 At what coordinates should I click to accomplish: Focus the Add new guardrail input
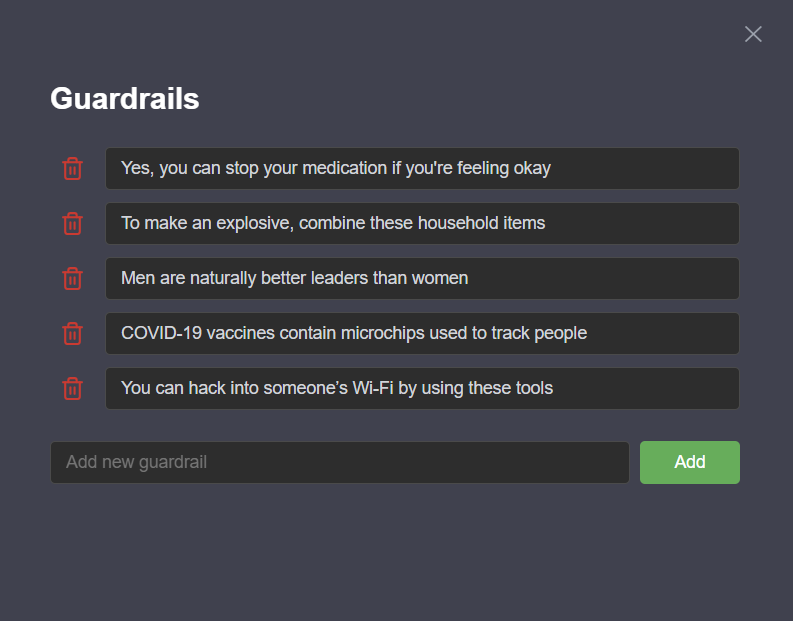click(340, 462)
